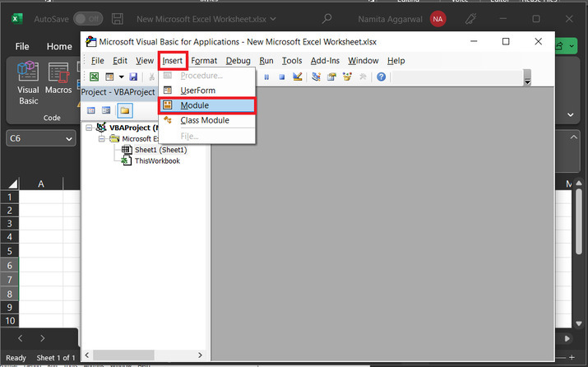This screenshot has height=367, width=588.
Task: Open the File menu in VBA editor
Action: [98, 61]
